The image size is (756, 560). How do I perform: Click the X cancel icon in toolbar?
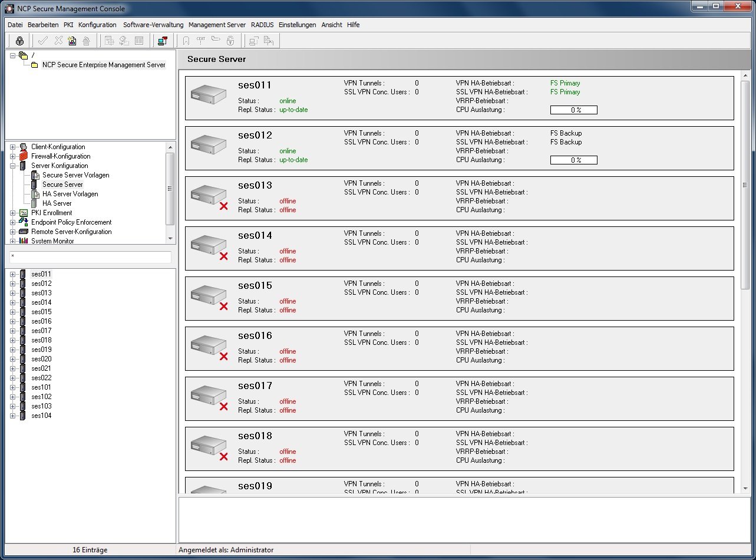[58, 41]
